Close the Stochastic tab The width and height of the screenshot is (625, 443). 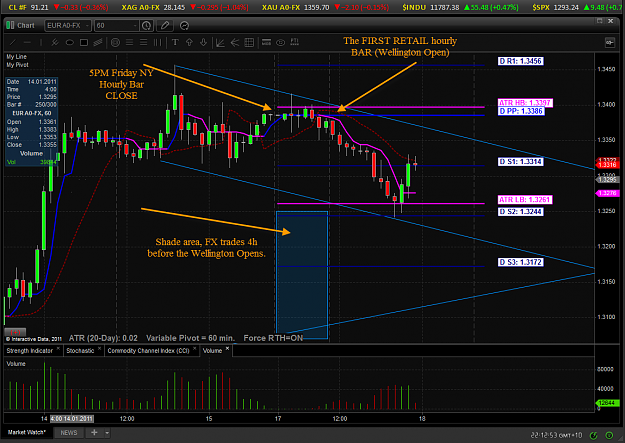[x=99, y=348]
